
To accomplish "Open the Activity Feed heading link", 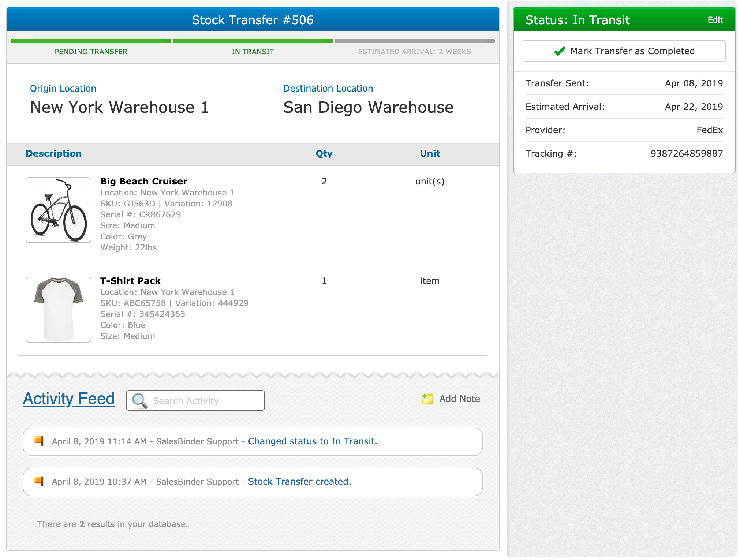I will [x=69, y=399].
